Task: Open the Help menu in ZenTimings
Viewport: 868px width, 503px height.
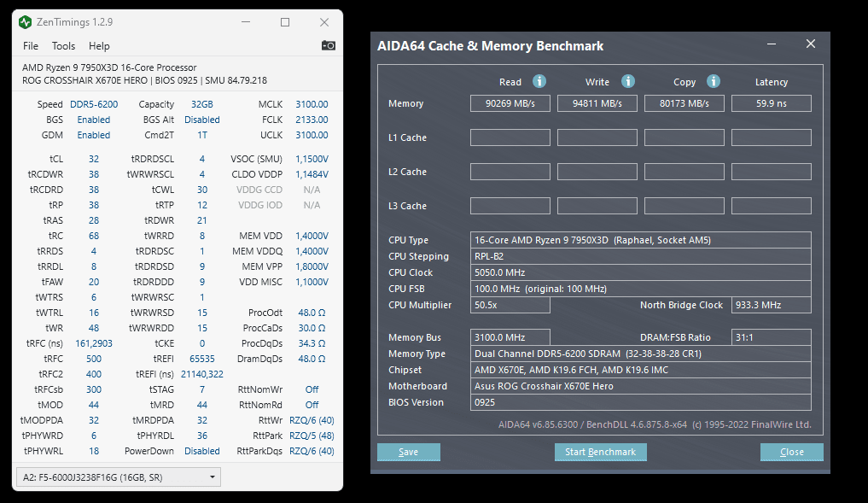Action: click(99, 46)
